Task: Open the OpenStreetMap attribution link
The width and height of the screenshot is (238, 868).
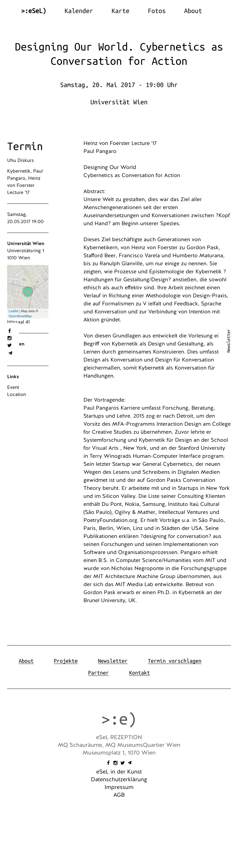Action: [x=20, y=316]
